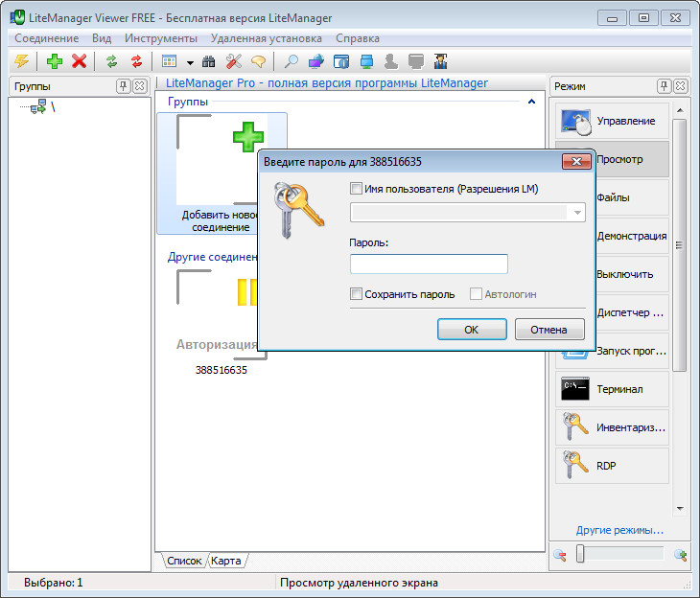The image size is (700, 598).
Task: Select the Демонстрация mode
Action: (x=632, y=236)
